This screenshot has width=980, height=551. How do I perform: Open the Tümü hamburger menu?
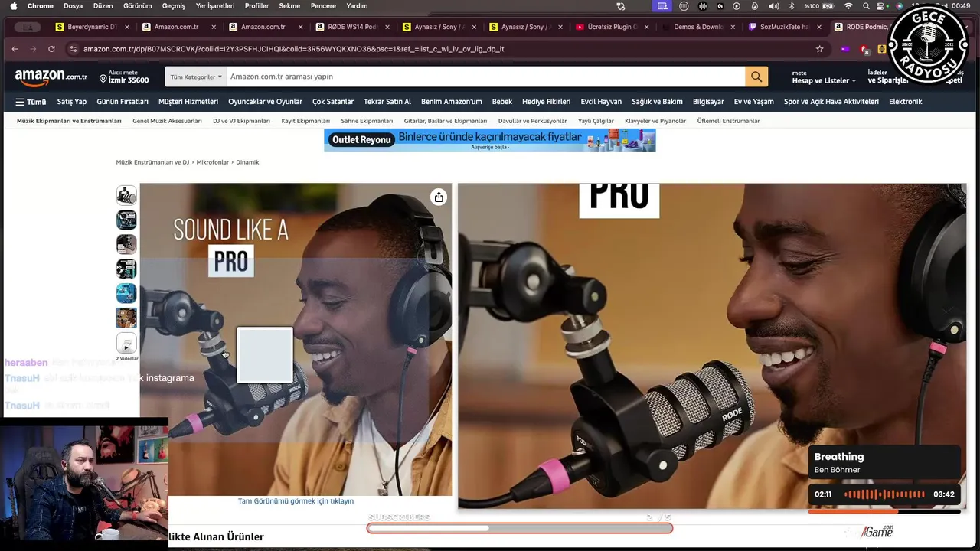click(31, 102)
